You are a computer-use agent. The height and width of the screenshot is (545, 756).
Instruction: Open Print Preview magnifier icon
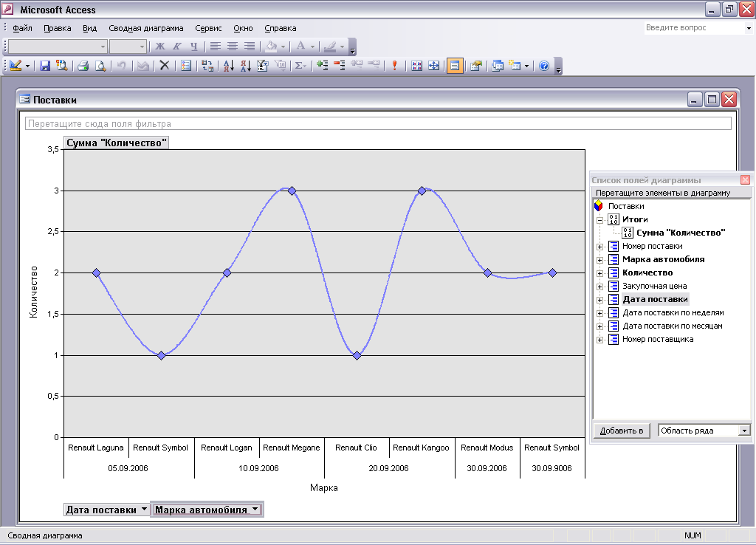tap(100, 66)
